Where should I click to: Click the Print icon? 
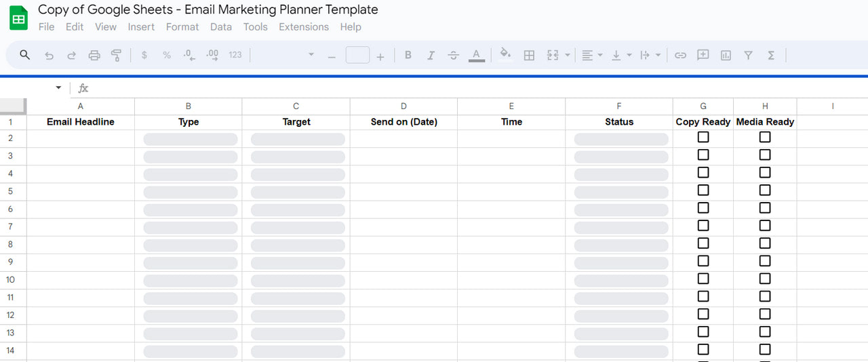coord(94,56)
